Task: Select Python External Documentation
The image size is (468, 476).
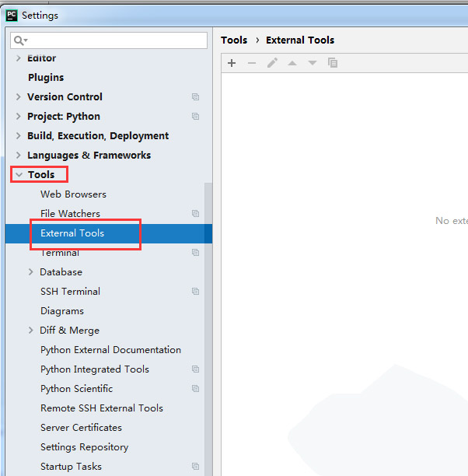Action: pyautogui.click(x=110, y=350)
